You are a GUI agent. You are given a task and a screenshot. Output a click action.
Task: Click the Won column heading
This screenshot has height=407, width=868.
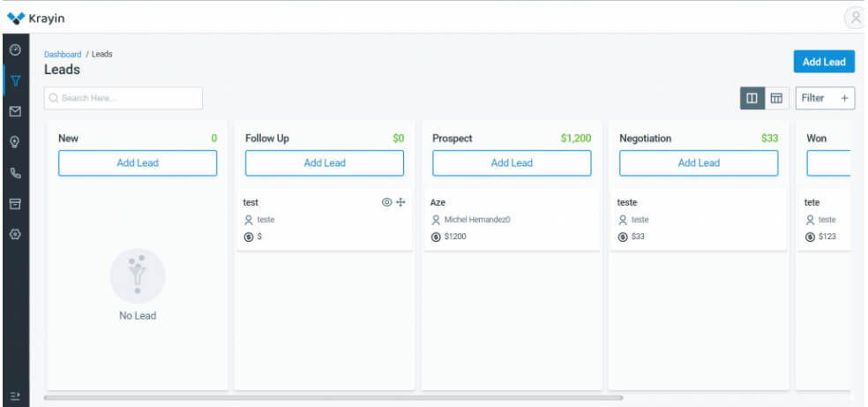817,139
